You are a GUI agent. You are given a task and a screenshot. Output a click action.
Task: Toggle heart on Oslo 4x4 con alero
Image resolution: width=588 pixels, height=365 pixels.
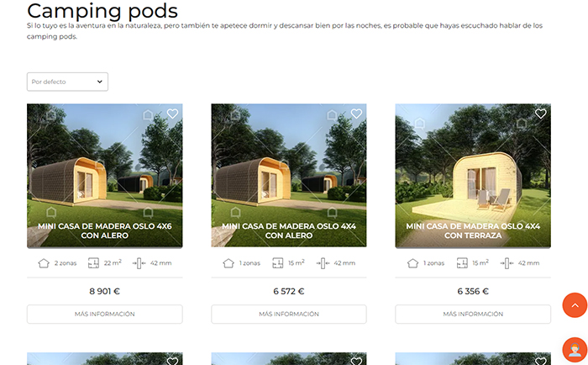click(x=356, y=114)
